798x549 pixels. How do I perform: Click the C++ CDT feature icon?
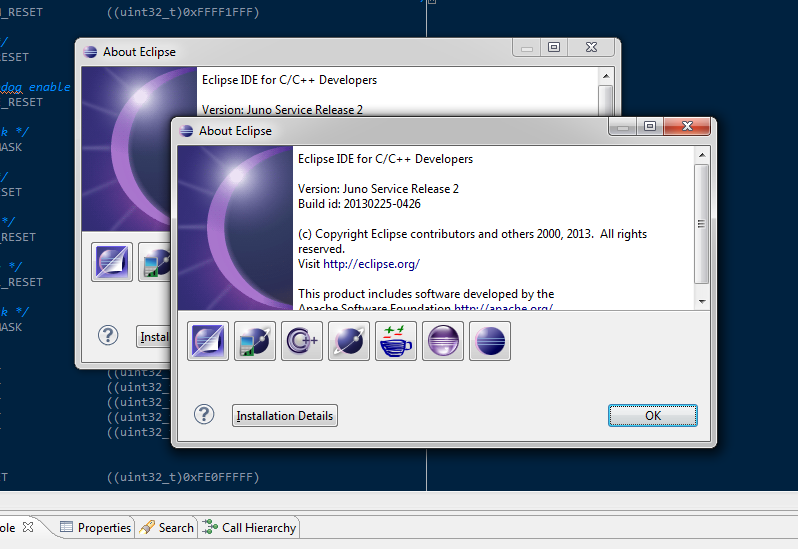(x=302, y=341)
